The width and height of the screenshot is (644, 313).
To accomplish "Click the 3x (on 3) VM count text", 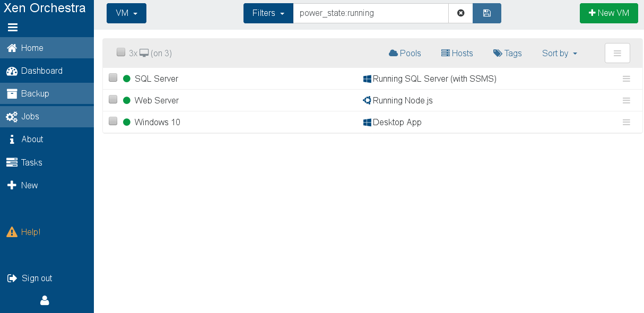I will 150,53.
